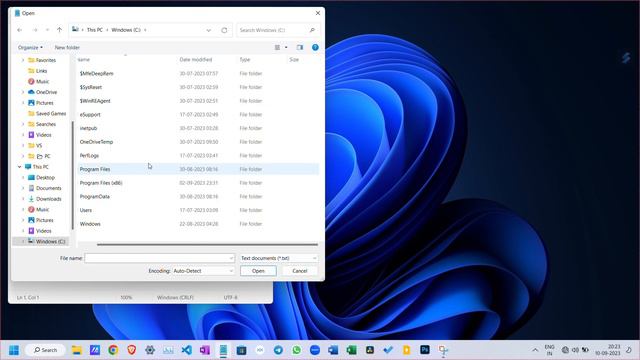Go up one folder level
640x360 pixels.
click(60, 30)
